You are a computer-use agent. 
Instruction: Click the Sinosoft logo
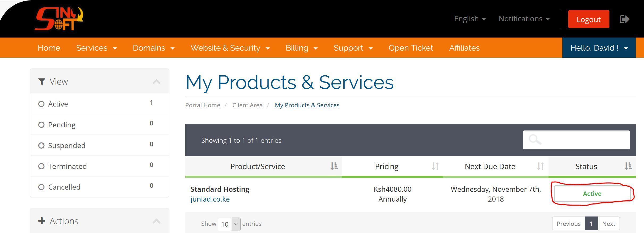(x=59, y=19)
